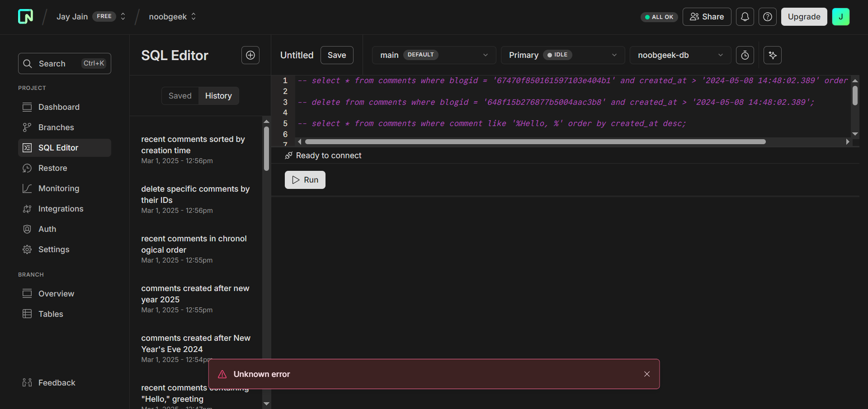Open query history via the stopwatch icon

coord(745,55)
